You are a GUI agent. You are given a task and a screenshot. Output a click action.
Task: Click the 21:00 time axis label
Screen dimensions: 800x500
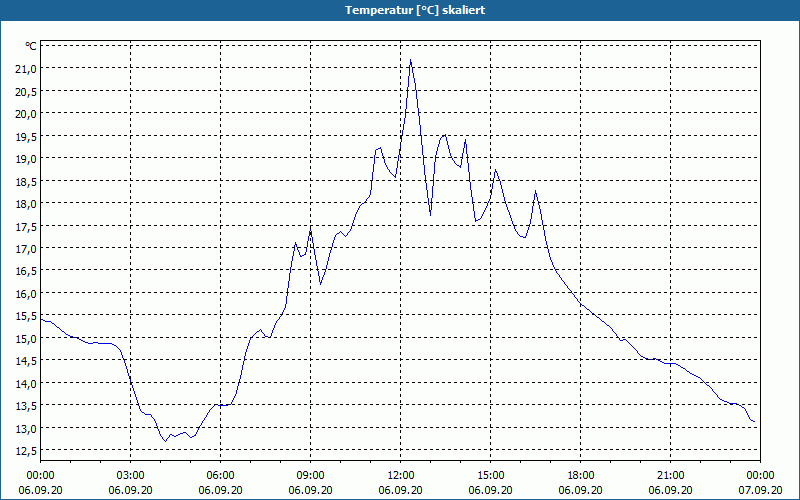tap(670, 476)
